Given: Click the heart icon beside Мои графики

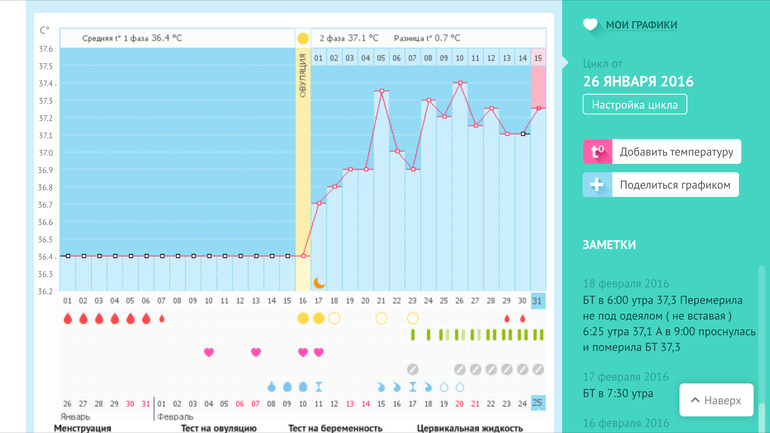Looking at the screenshot, I should click(x=590, y=25).
